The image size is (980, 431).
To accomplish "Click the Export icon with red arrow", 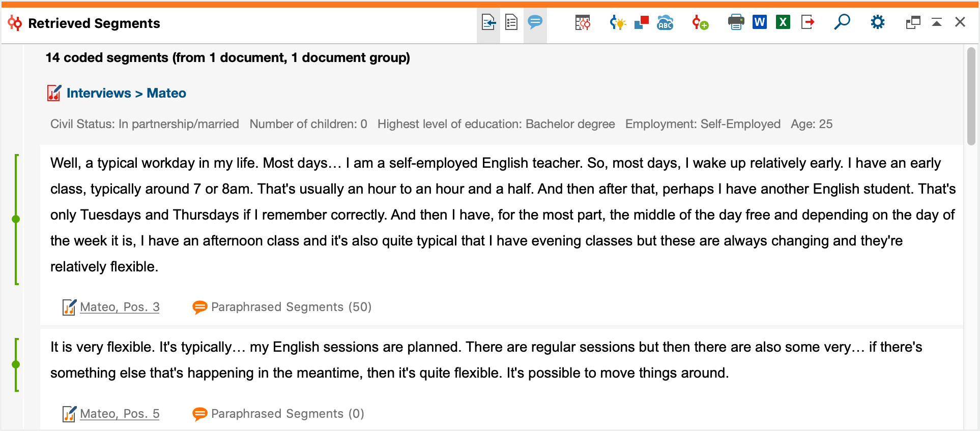I will pyautogui.click(x=808, y=22).
